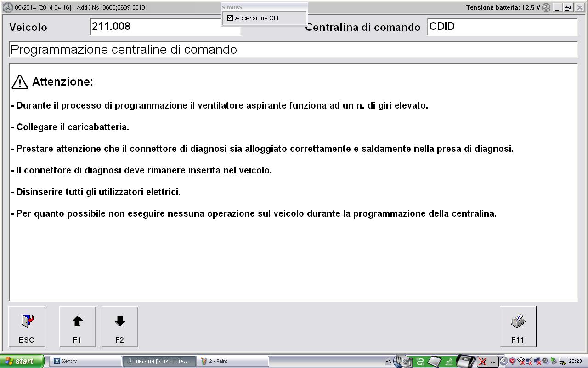Click the SimDAS panel title

pos(232,7)
